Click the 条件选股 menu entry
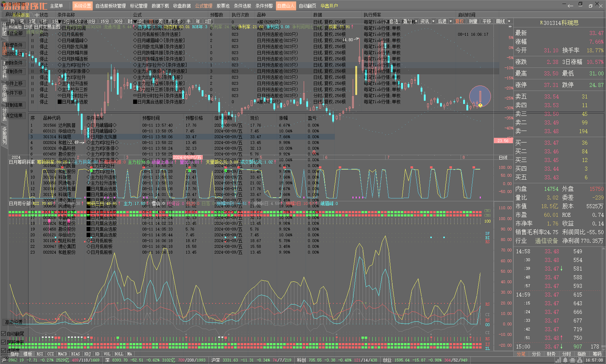The image size is (606, 364). (x=242, y=6)
